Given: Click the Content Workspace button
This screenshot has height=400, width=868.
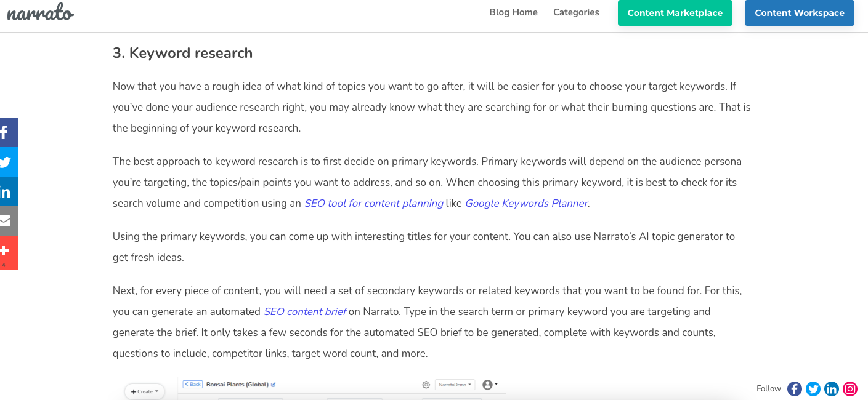Looking at the screenshot, I should (x=799, y=13).
